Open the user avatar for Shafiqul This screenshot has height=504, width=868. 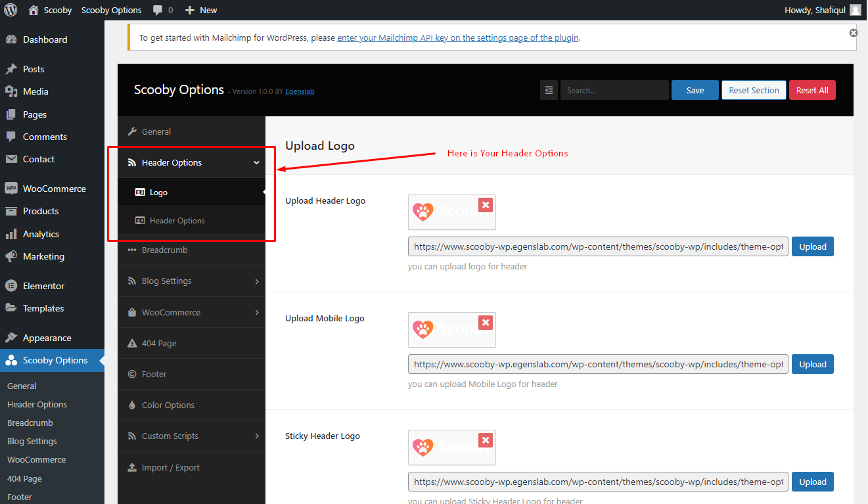855,10
